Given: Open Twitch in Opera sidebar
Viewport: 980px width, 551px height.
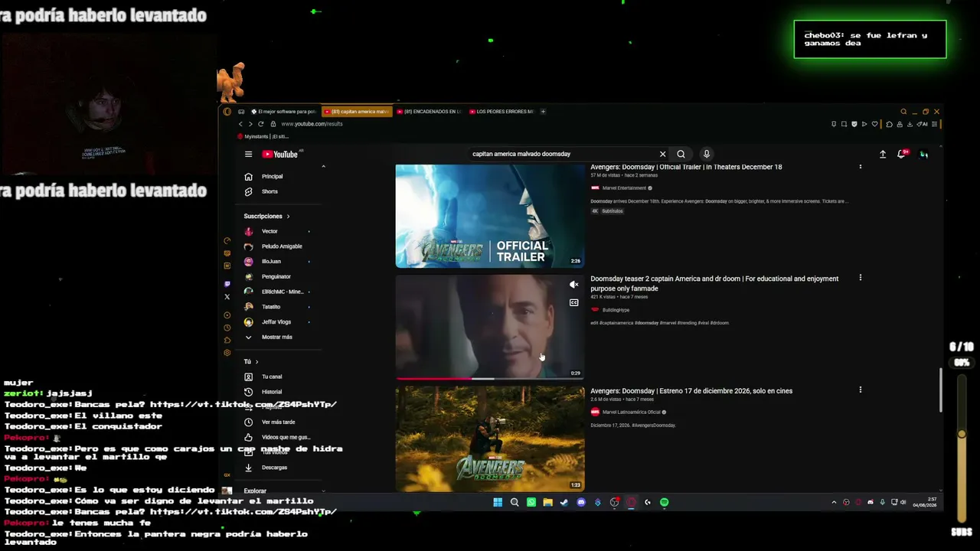Looking at the screenshot, I should 227,284.
